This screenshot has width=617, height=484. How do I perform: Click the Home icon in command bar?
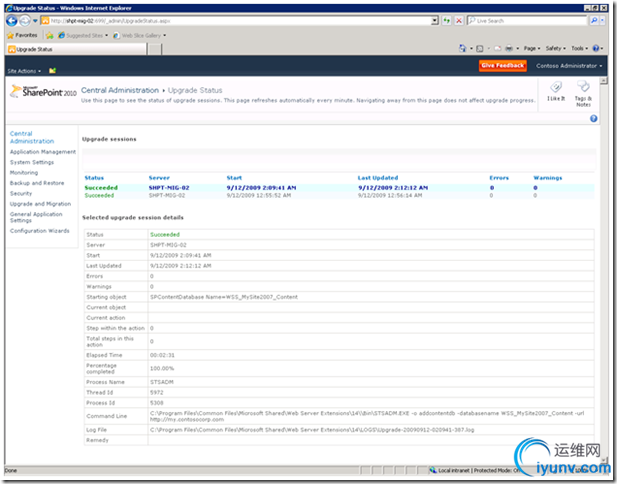[x=463, y=48]
